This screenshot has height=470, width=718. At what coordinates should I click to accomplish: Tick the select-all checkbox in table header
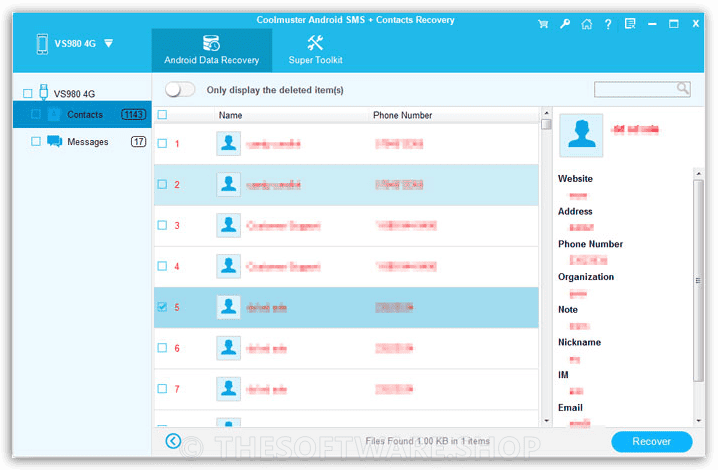click(x=162, y=115)
